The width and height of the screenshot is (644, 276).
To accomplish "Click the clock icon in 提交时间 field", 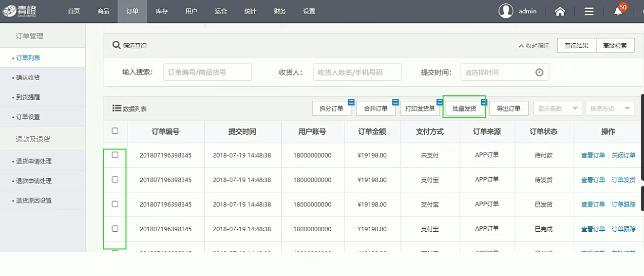I will [539, 72].
